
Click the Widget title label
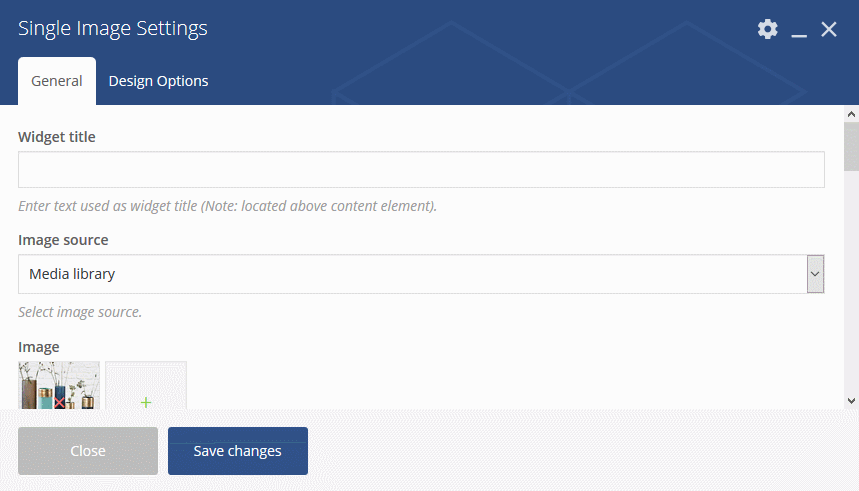point(57,137)
